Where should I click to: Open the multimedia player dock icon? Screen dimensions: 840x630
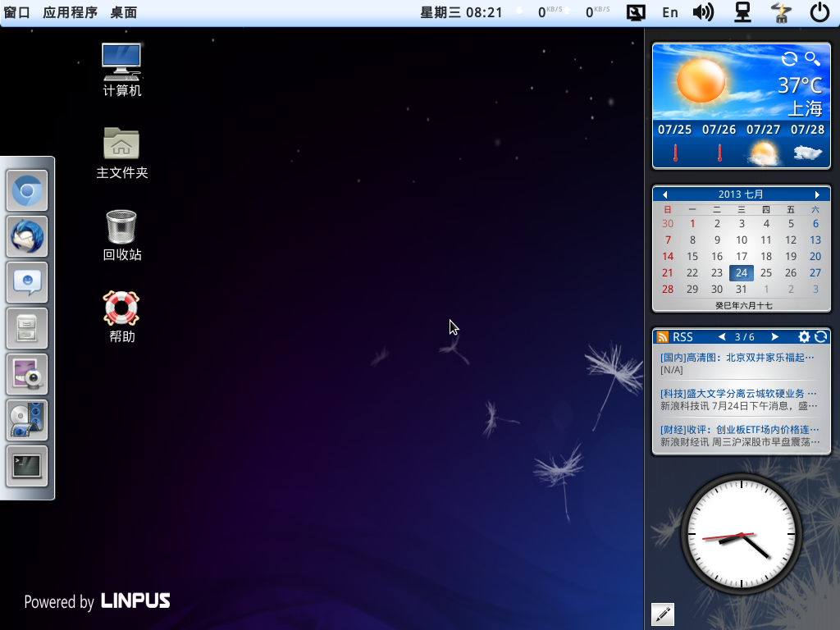pyautogui.click(x=27, y=420)
